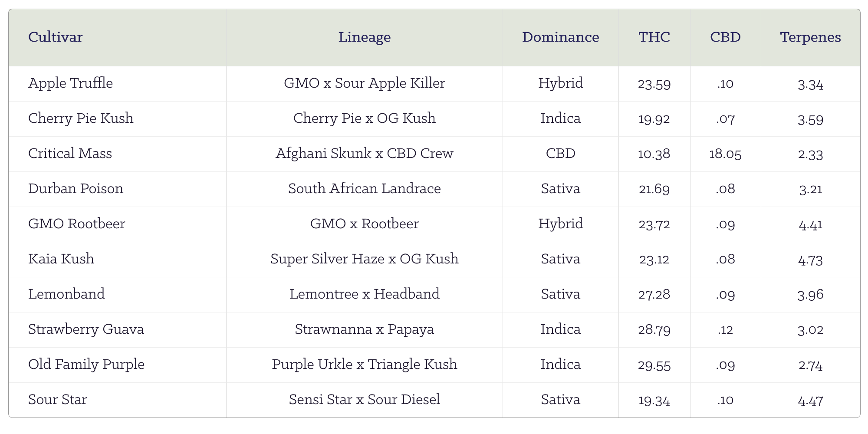
Task: Click the Terpenes column header
Action: 810,37
